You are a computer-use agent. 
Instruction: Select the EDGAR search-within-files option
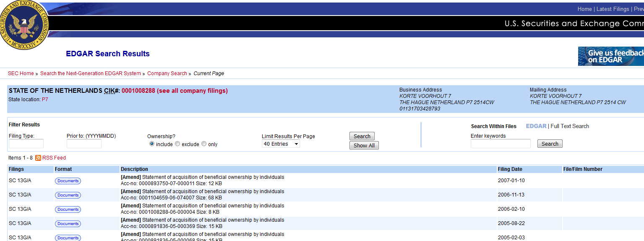coord(536,126)
